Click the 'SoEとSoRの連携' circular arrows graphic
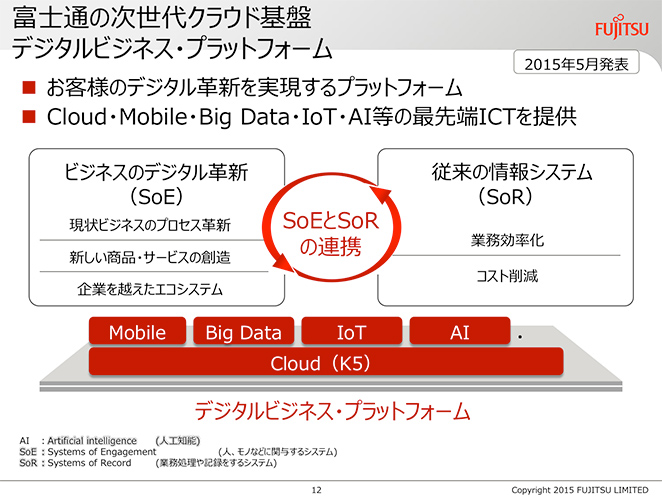The width and height of the screenshot is (662, 497). point(331,227)
